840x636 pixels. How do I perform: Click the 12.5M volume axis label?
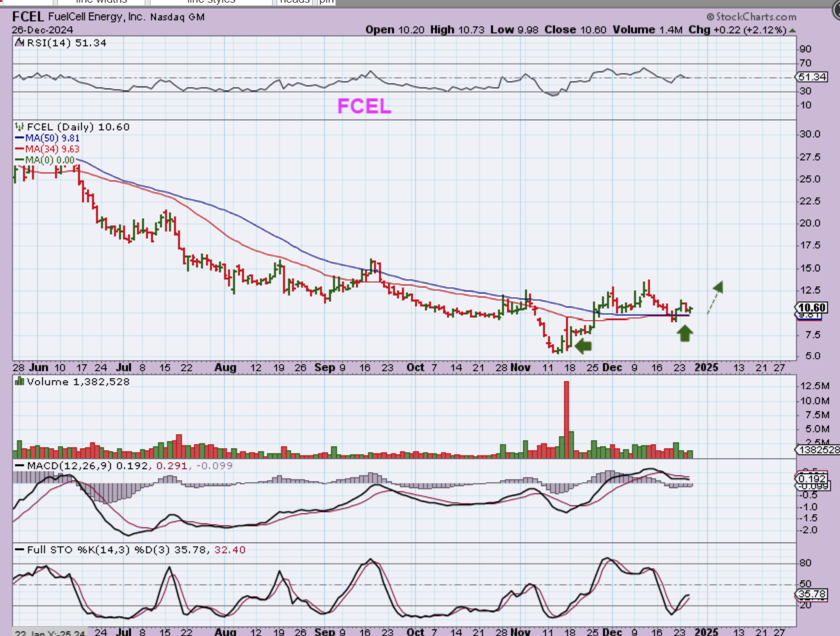point(814,386)
